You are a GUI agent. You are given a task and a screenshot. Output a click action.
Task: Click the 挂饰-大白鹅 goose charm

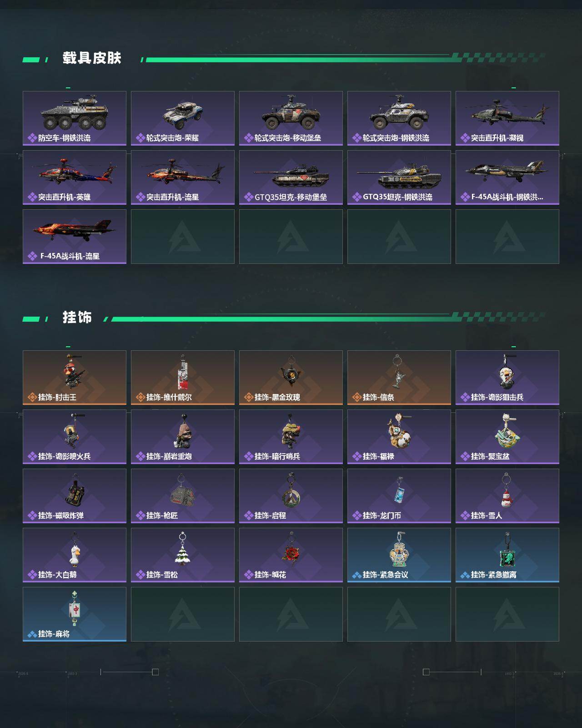coord(75,555)
